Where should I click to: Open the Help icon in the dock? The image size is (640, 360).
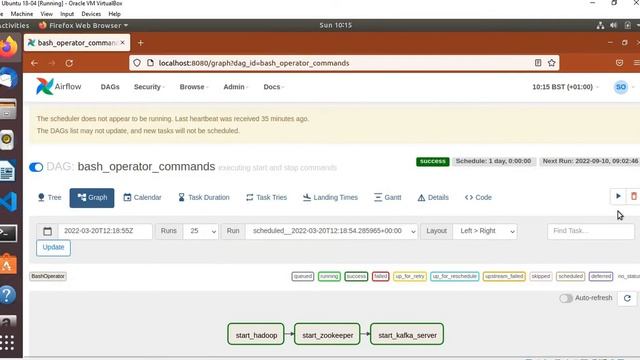pyautogui.click(x=8, y=295)
